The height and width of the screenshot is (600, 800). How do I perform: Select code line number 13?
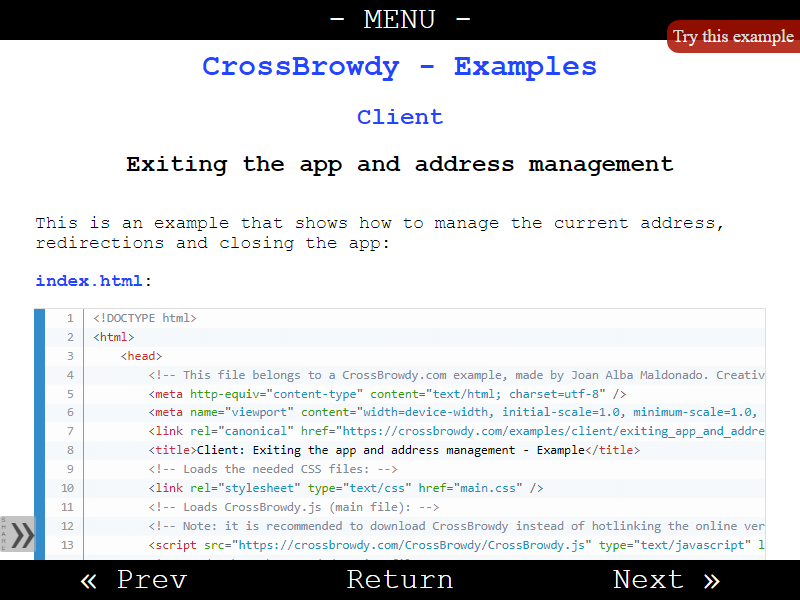click(67, 544)
